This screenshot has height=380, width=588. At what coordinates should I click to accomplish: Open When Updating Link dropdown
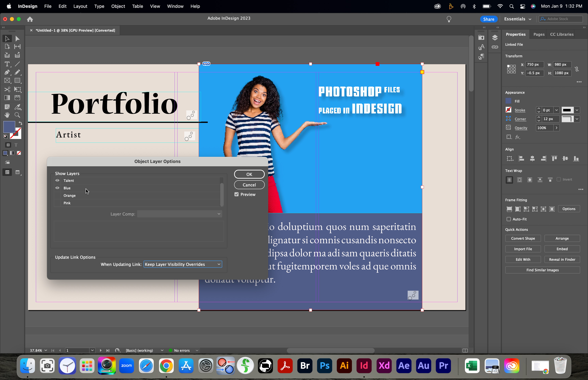(x=183, y=264)
